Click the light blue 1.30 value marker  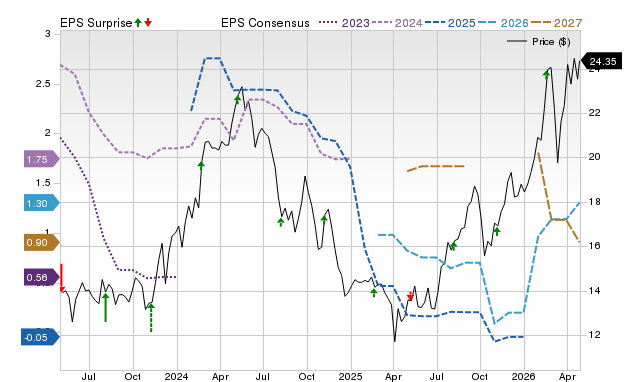41,203
